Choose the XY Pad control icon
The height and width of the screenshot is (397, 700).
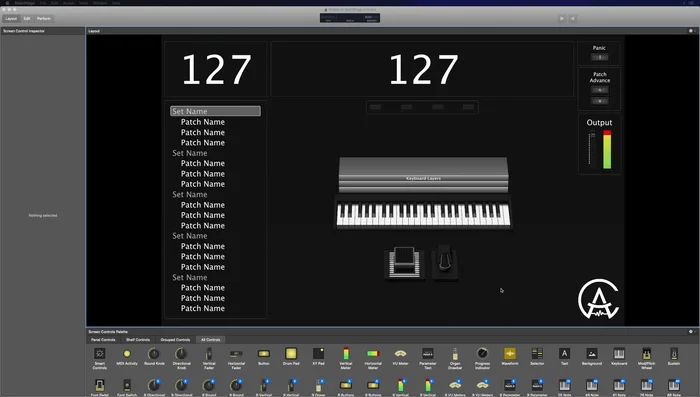(318, 354)
